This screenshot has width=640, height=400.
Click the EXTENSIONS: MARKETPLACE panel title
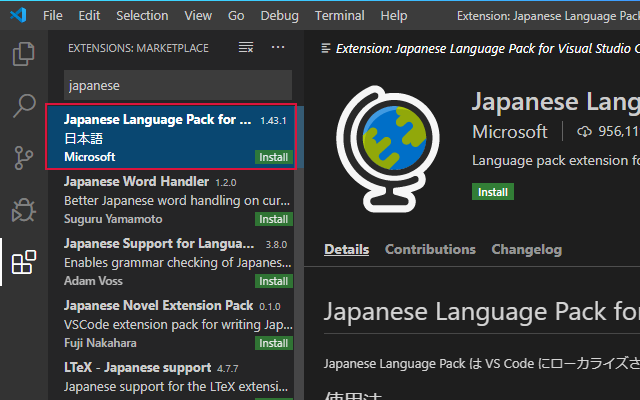click(138, 48)
